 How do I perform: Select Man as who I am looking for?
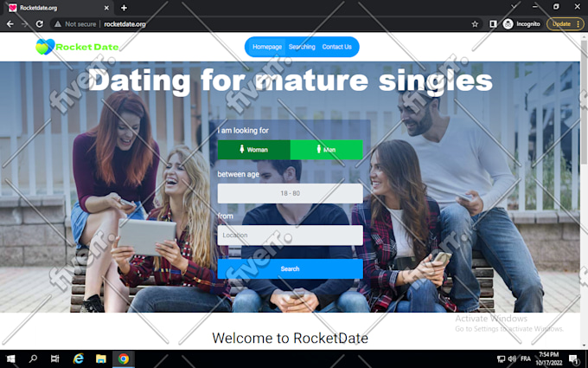pyautogui.click(x=327, y=150)
